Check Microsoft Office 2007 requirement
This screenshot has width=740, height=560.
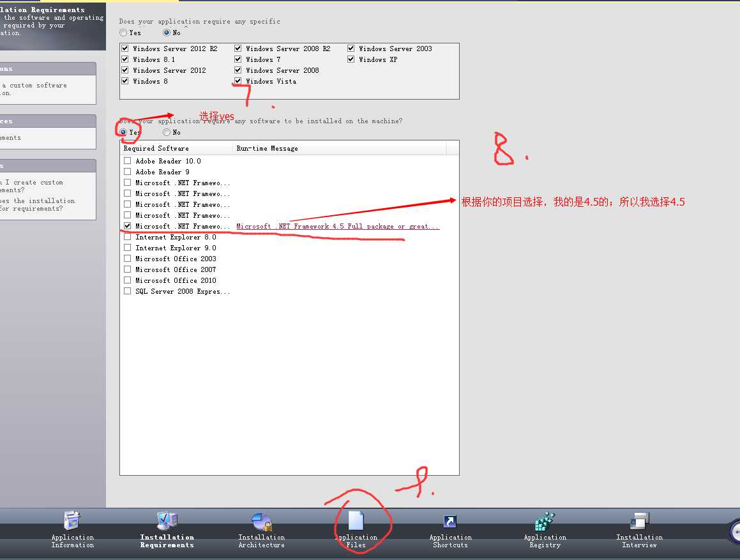(128, 269)
